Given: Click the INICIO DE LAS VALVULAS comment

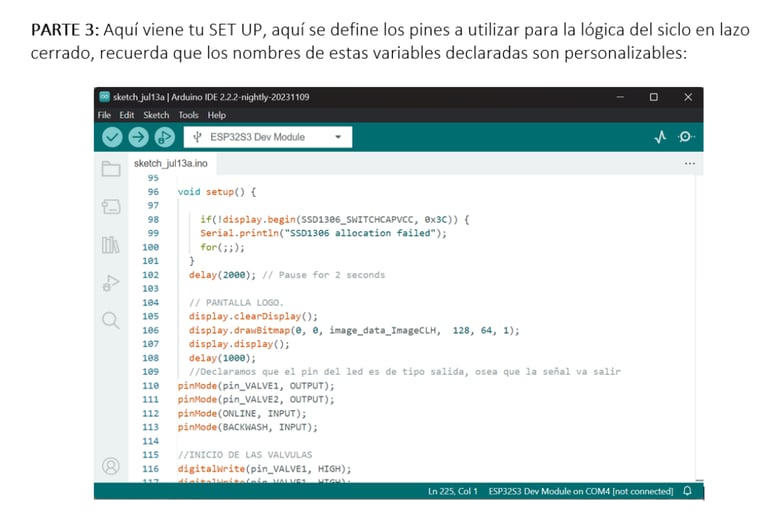Looking at the screenshot, I should pos(245,455).
